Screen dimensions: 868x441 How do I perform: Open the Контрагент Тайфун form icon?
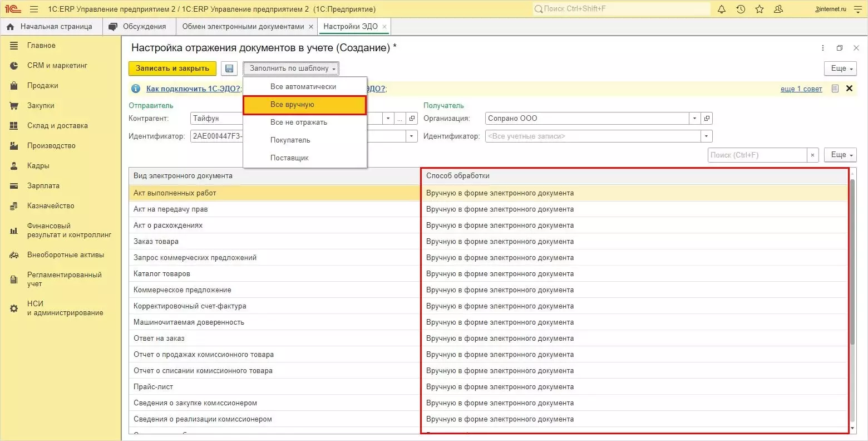point(412,119)
